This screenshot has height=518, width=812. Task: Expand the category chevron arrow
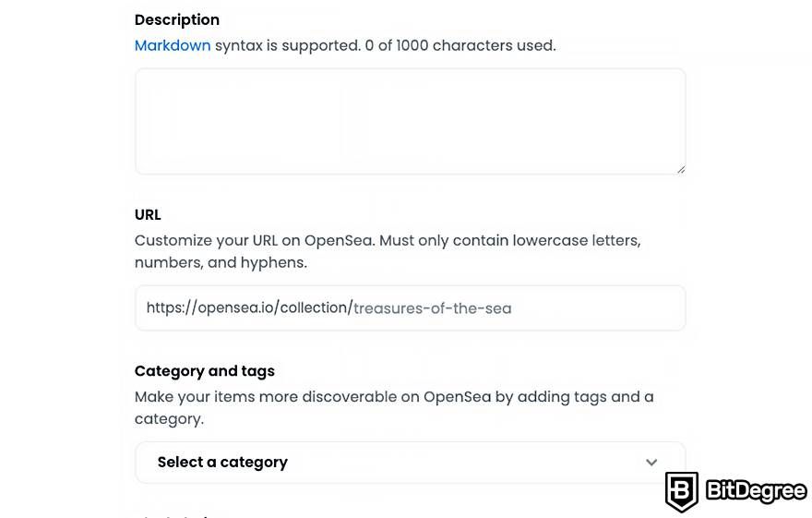tap(651, 462)
